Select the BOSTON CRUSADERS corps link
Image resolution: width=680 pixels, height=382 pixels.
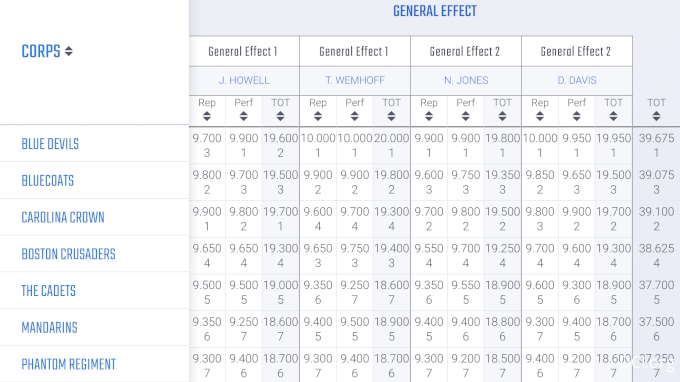69,254
